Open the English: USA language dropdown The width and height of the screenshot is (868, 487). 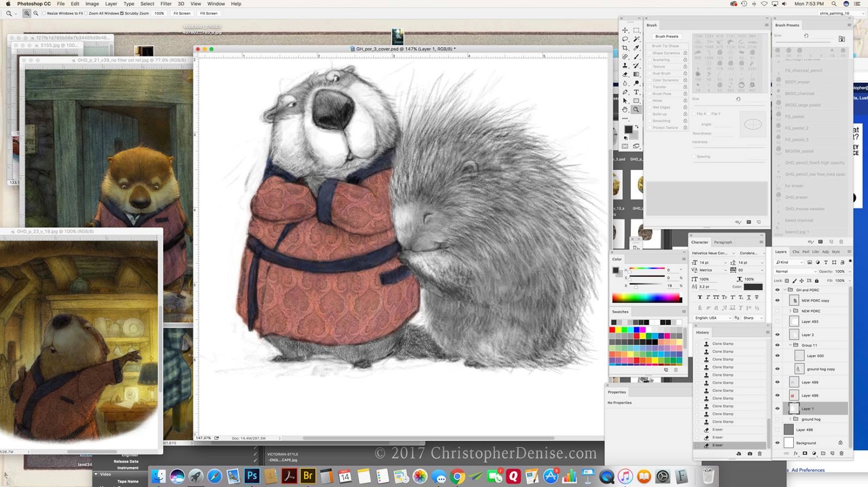(x=713, y=318)
